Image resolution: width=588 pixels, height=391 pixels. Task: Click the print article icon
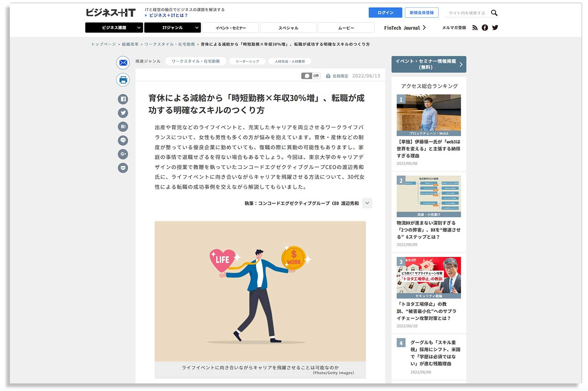(x=123, y=80)
